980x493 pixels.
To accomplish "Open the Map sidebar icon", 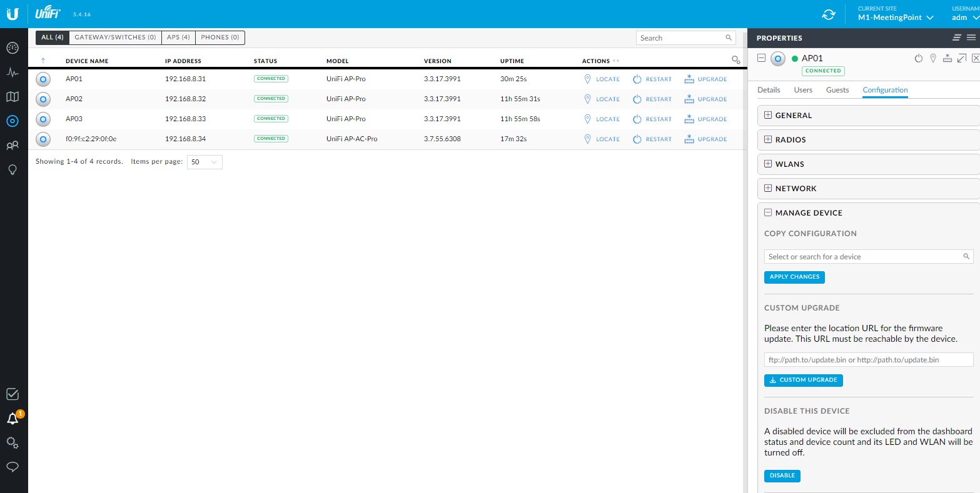I will click(13, 97).
